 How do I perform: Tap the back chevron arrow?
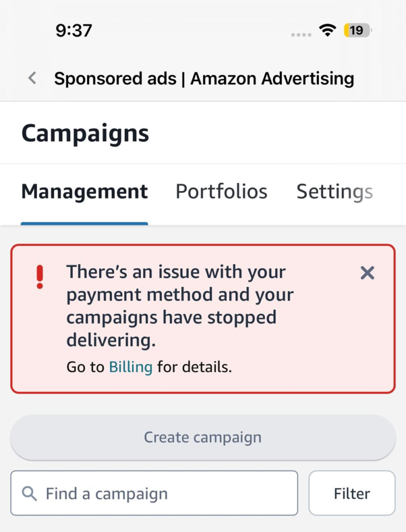point(32,78)
